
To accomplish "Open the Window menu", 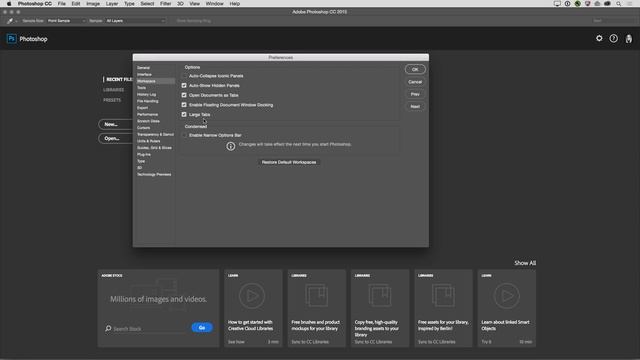I will (x=215, y=4).
